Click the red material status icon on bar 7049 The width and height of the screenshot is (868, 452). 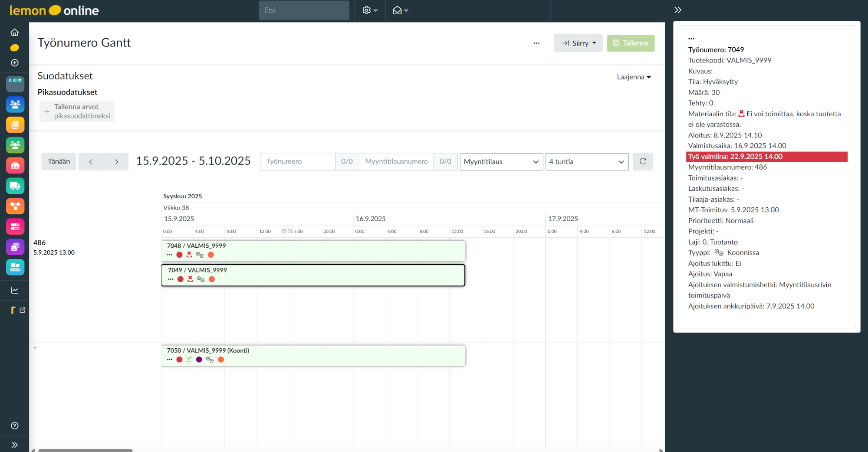(x=190, y=279)
